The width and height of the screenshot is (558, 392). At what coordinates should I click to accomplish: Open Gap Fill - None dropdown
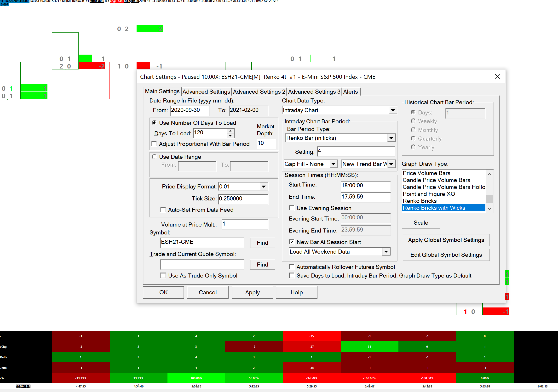333,164
